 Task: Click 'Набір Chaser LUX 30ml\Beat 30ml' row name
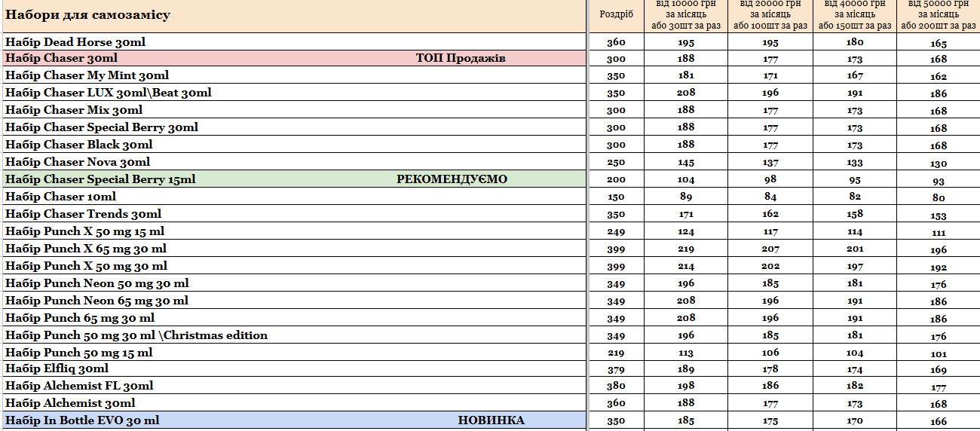109,93
